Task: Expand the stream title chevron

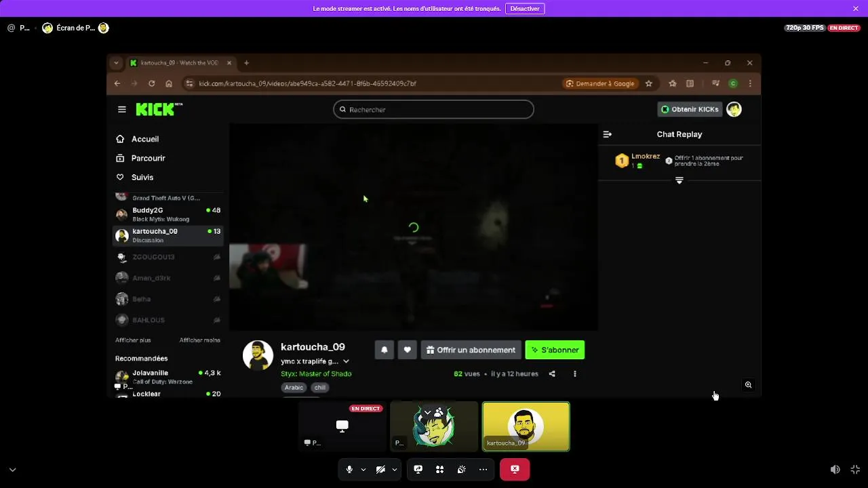Action: (x=346, y=361)
